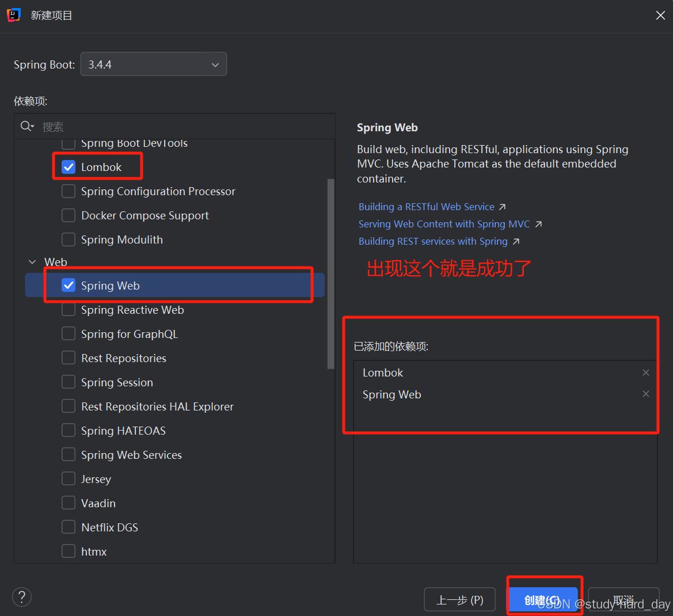Collapse the Web category
This screenshot has height=616, width=673.
32,262
